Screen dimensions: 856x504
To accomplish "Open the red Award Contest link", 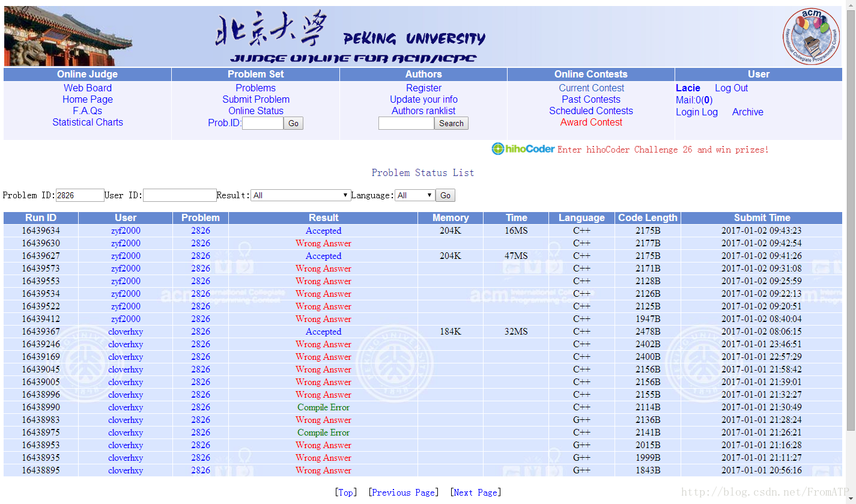I will [x=591, y=122].
